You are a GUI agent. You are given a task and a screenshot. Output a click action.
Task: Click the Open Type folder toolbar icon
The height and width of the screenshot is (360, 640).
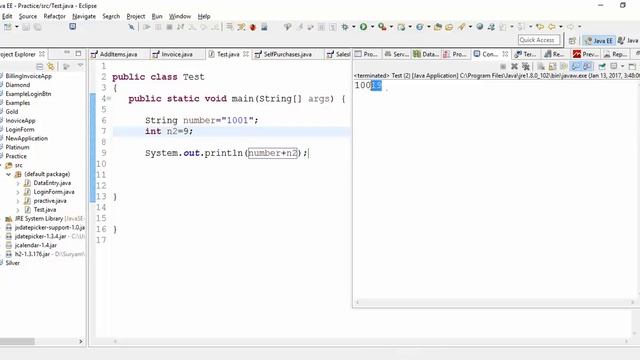click(438, 27)
